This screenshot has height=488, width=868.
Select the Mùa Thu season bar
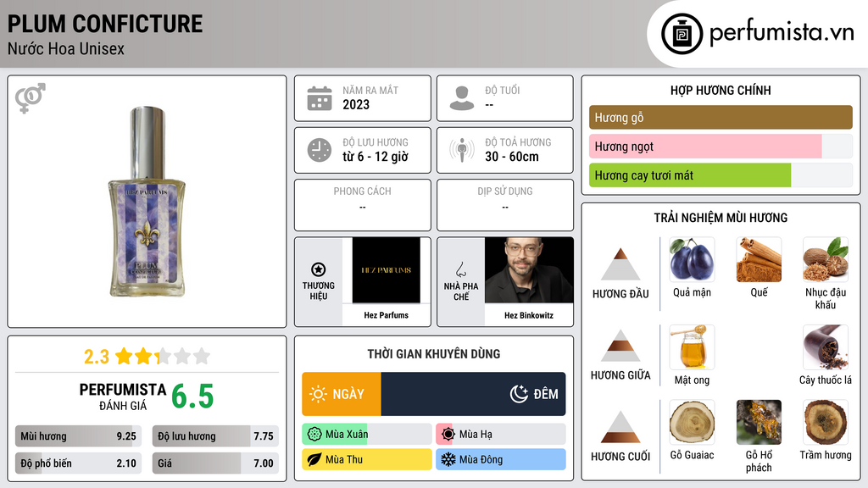[x=366, y=459]
